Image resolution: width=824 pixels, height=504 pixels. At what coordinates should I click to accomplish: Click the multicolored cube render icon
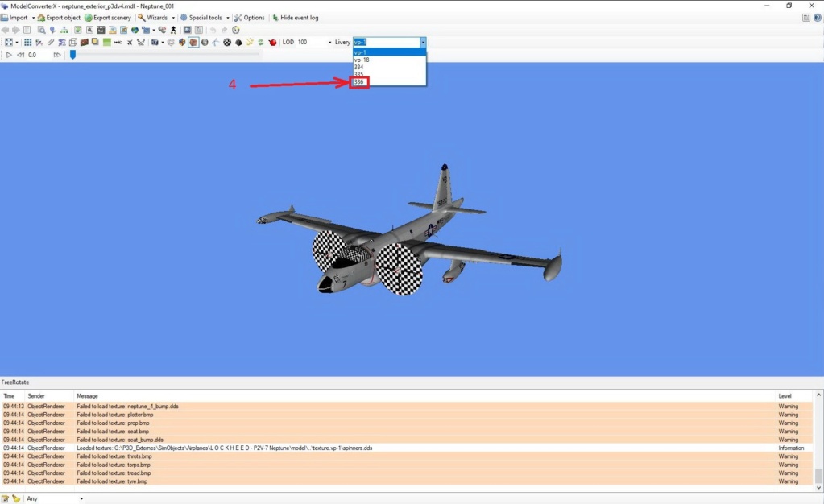[x=182, y=42]
